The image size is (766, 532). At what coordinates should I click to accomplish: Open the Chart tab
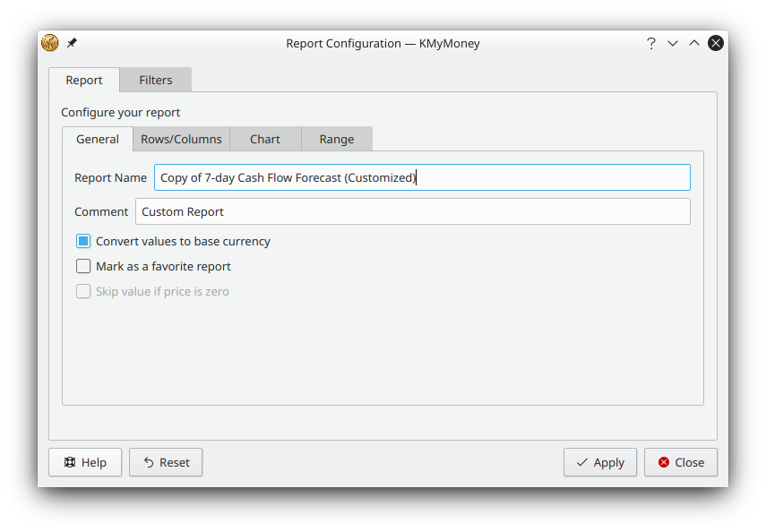click(x=265, y=139)
